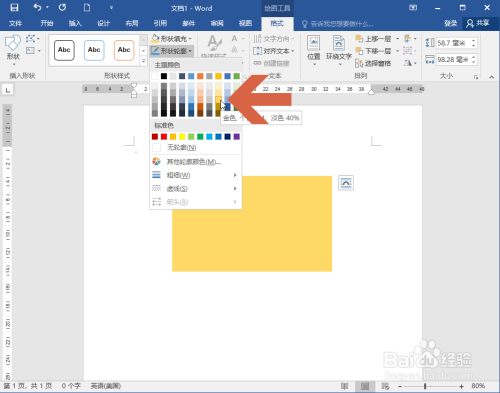The image size is (500, 393).
Task: Click the Undo arrow icon
Action: (x=37, y=8)
